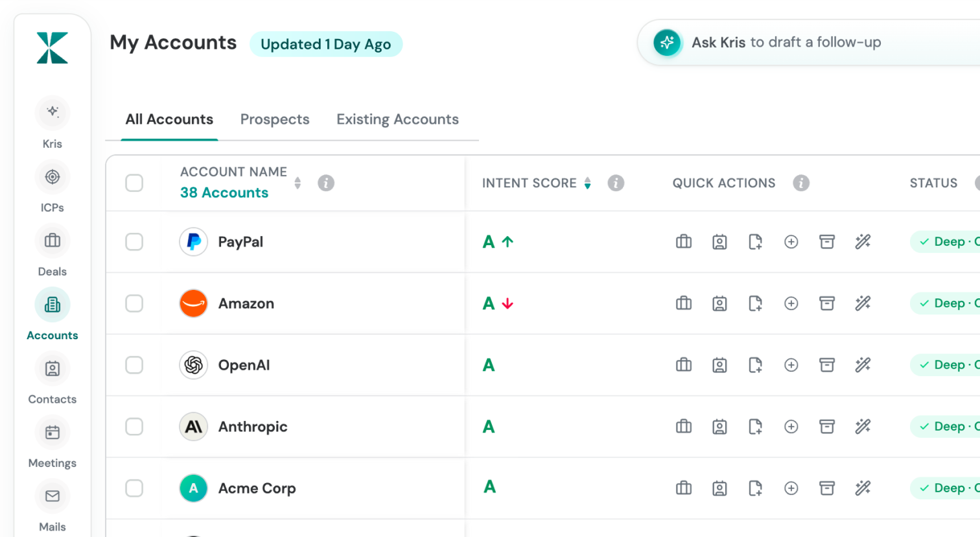
Task: Check the Amazon row checkbox
Action: click(x=134, y=304)
